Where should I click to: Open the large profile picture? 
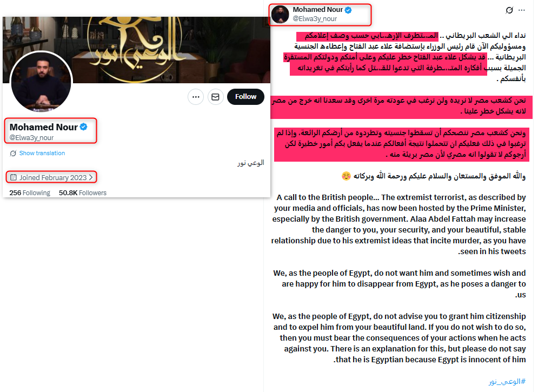coord(41,82)
